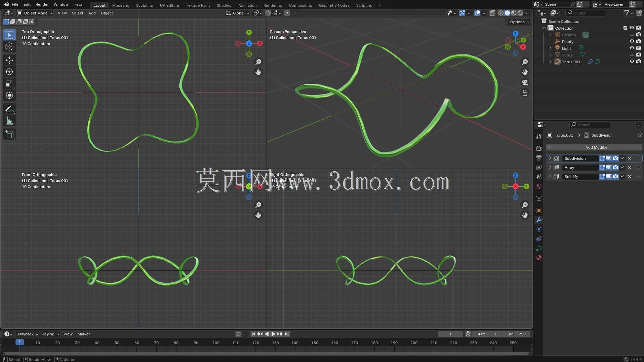This screenshot has width=644, height=362.
Task: Open the Object Mode dropdown
Action: 35,13
